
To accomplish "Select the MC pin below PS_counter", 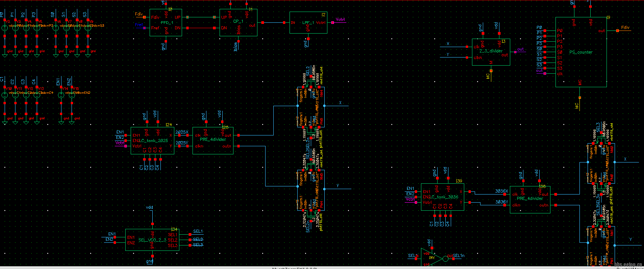I will [579, 98].
